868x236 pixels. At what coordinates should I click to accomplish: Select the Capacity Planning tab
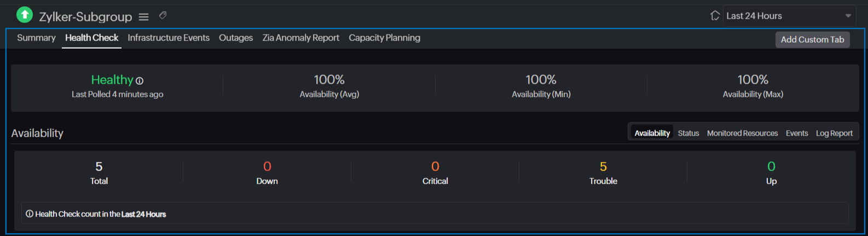pyautogui.click(x=384, y=38)
